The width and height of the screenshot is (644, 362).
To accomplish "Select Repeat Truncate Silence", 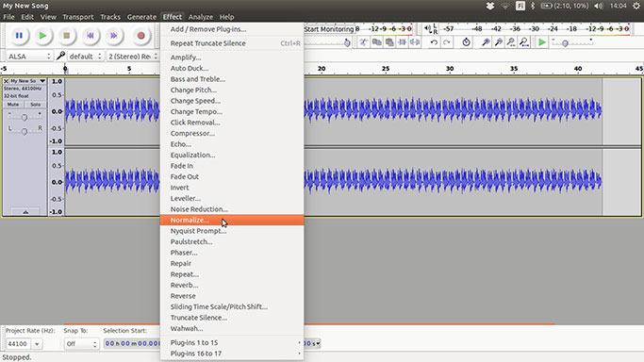I will 232,43.
